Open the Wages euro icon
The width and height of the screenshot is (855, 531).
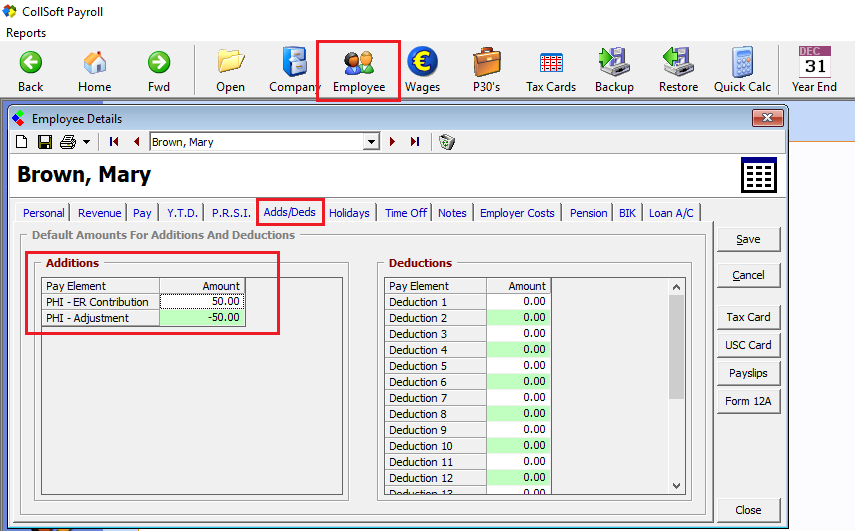tap(422, 69)
